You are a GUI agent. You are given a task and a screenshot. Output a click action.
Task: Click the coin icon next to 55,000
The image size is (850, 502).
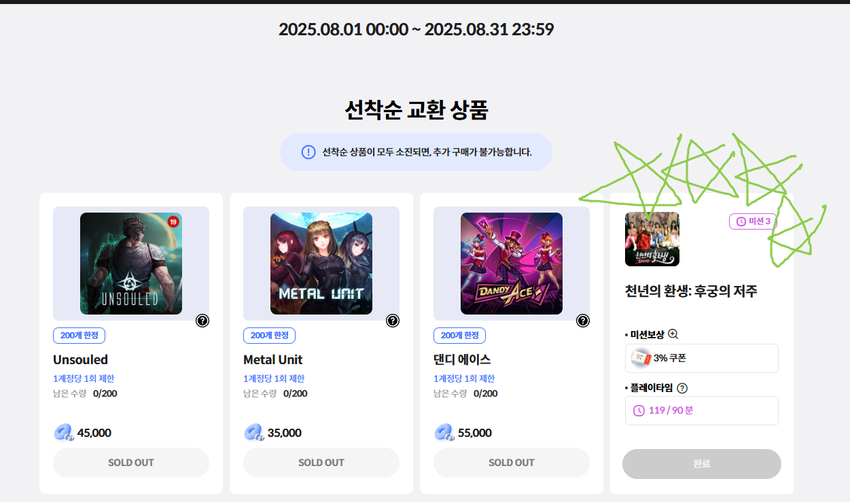pos(444,433)
